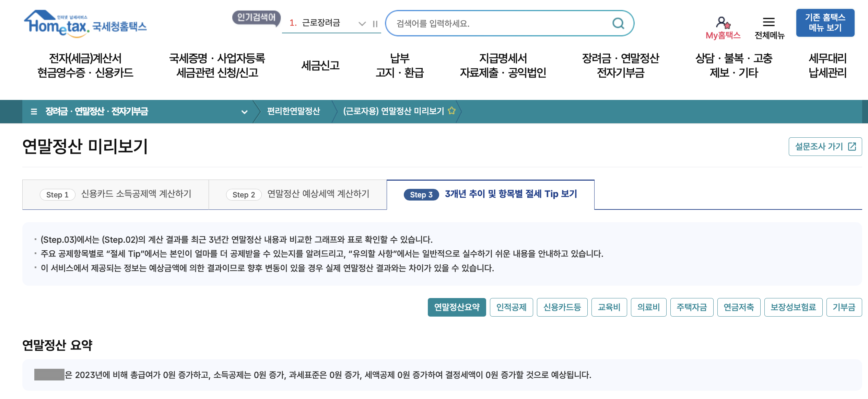
Task: Open 설문조사 가기 external link
Action: [825, 147]
